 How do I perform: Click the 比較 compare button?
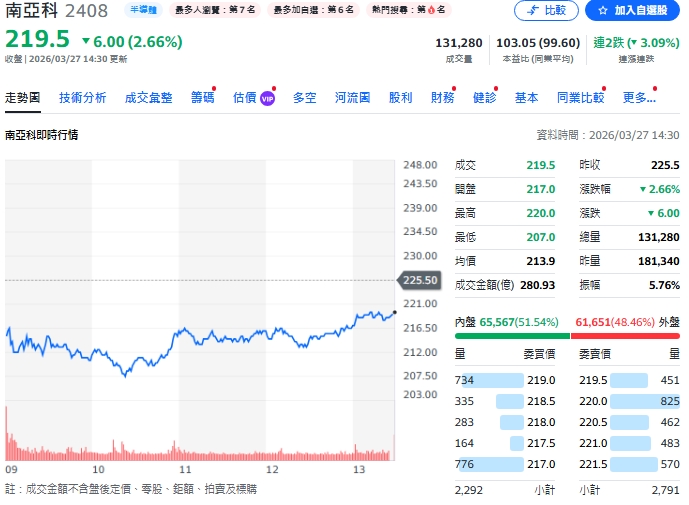pyautogui.click(x=546, y=10)
